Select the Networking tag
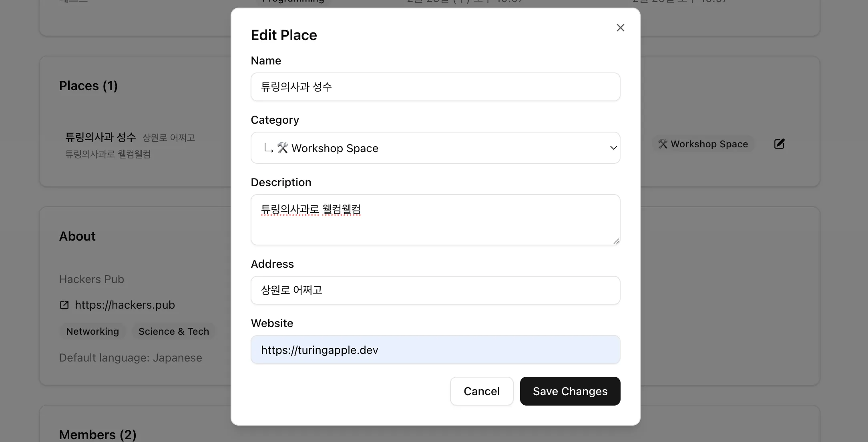Screen dimensions: 868x442 92,331
